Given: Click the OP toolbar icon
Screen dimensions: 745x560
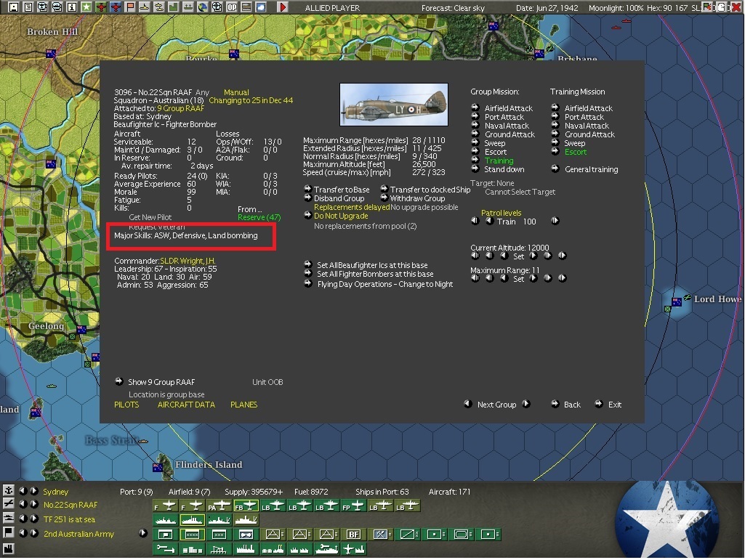Looking at the screenshot, I should 231,7.
